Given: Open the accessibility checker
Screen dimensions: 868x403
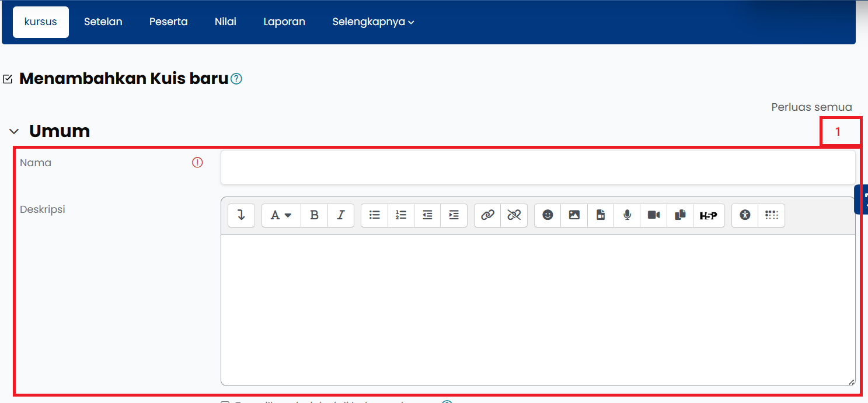Looking at the screenshot, I should [745, 215].
